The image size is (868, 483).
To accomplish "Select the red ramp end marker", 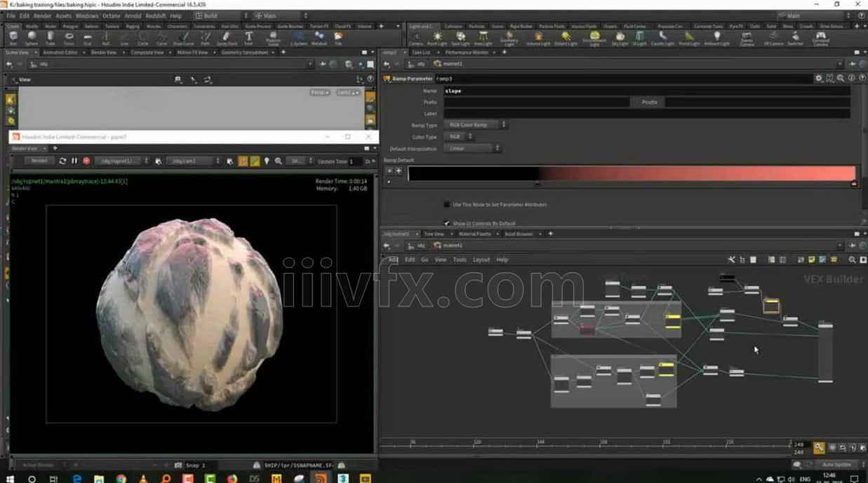I will coord(854,184).
